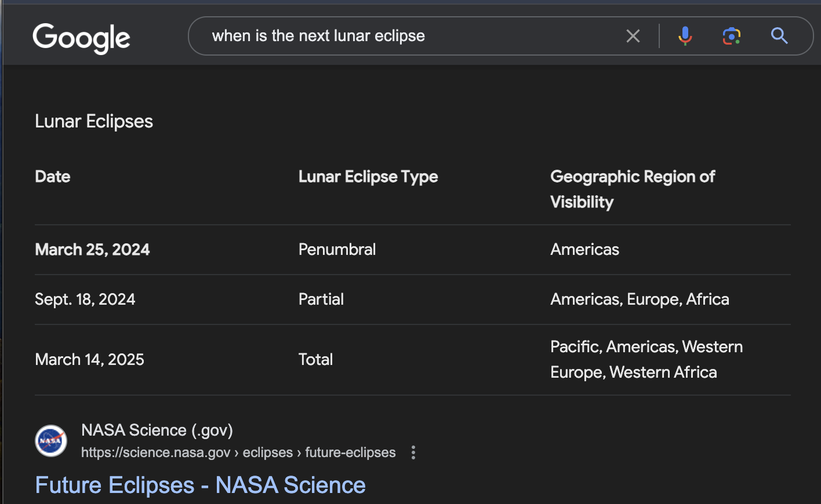Click the Sept. 18, 2024 Partial eclipse entry

click(x=85, y=299)
